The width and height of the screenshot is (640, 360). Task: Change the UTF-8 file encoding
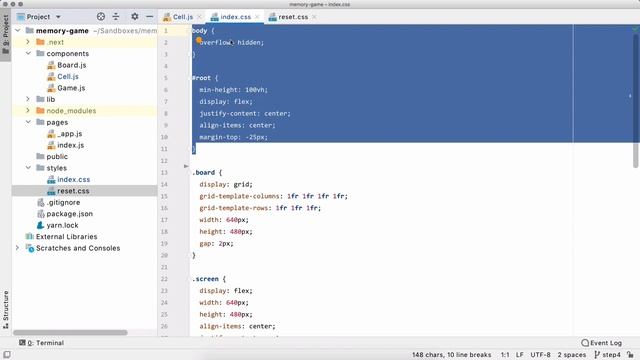coord(540,355)
